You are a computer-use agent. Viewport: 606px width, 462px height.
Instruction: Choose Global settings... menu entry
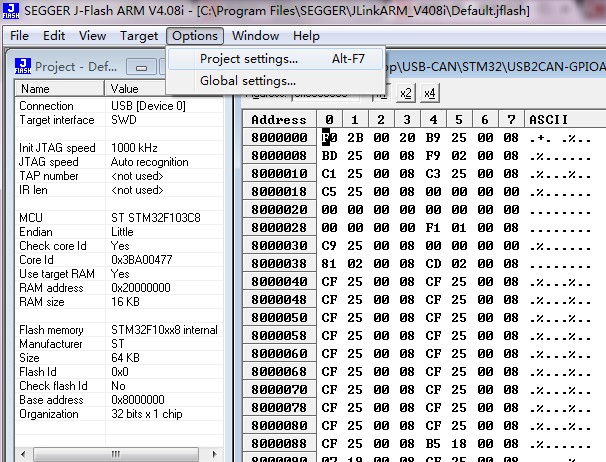[x=276, y=81]
